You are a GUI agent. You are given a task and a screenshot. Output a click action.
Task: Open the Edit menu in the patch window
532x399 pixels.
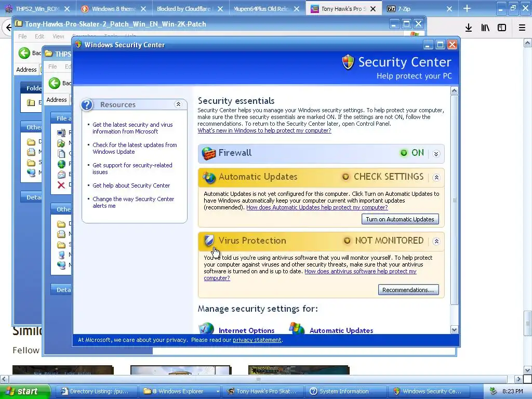(x=39, y=36)
